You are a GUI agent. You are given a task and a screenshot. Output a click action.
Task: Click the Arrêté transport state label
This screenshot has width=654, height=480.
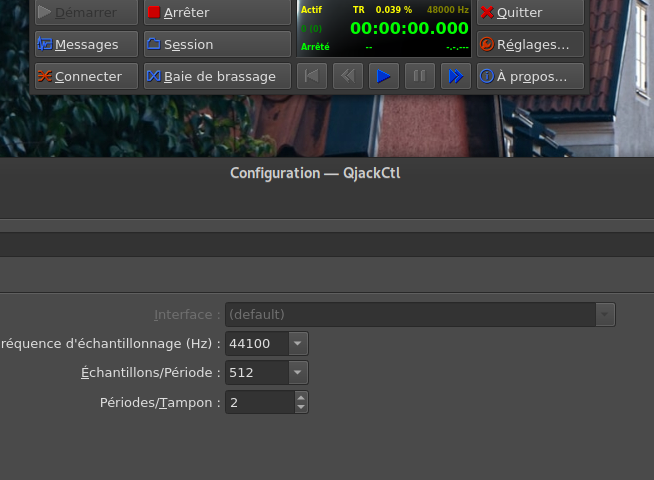coord(315,47)
